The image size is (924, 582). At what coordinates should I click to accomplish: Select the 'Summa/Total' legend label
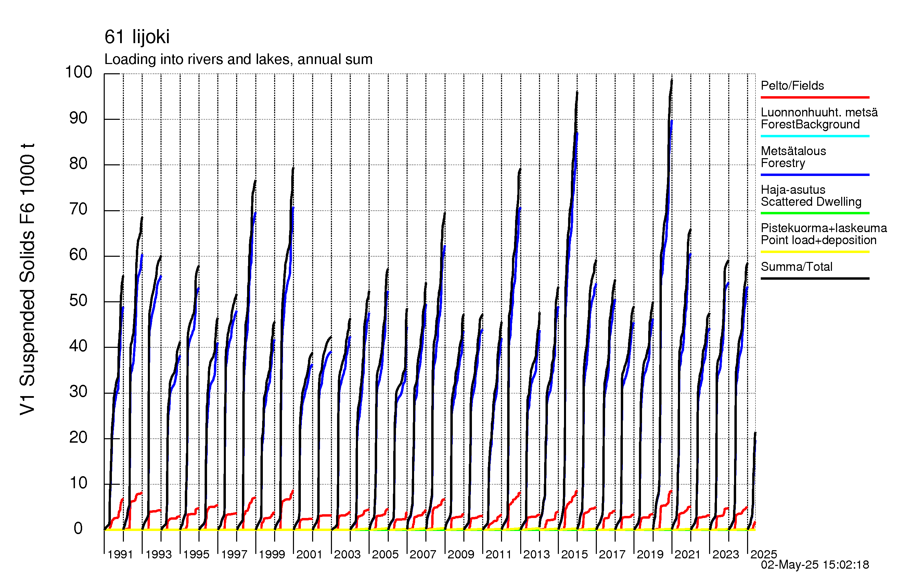pyautogui.click(x=797, y=267)
